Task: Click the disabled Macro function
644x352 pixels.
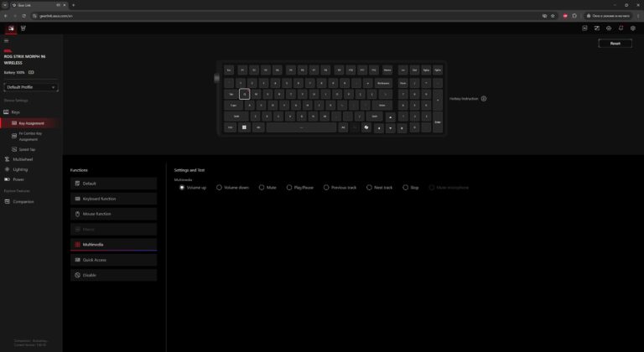Action: 113,229
